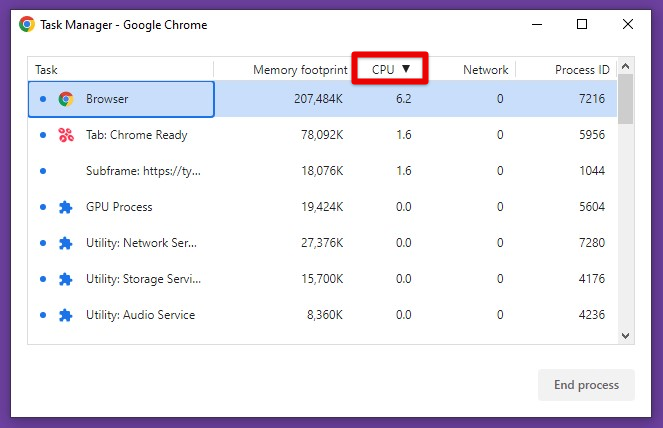Sort by the Network column header
663x428 pixels.
coord(485,70)
